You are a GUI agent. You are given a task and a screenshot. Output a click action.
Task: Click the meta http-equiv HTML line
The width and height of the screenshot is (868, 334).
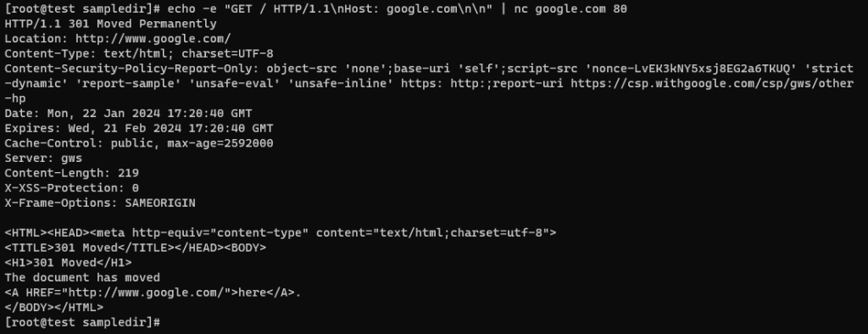pyautogui.click(x=281, y=232)
